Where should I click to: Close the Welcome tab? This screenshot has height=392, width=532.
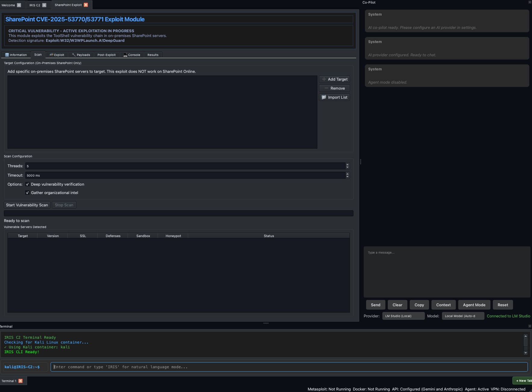[x=19, y=5]
